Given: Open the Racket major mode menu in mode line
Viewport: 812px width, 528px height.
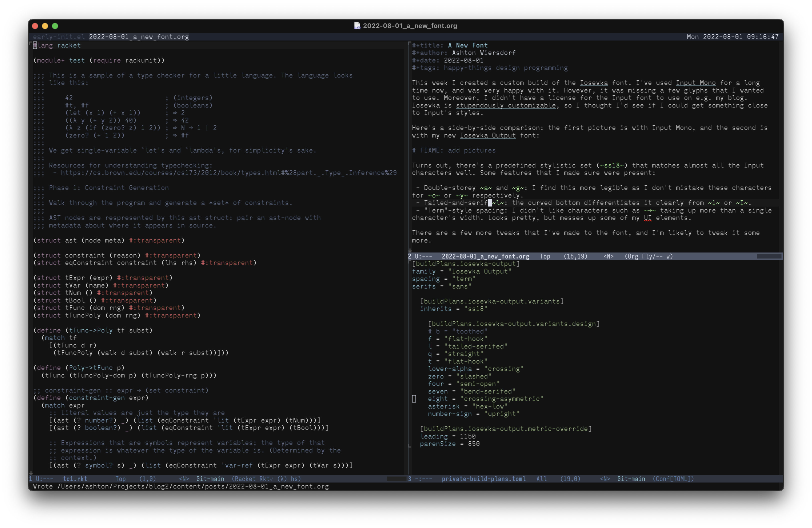Looking at the screenshot, I should [x=245, y=479].
